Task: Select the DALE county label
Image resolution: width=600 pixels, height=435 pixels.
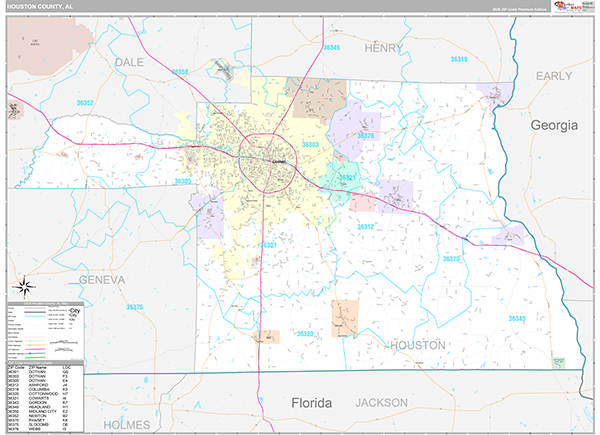Action: (129, 62)
